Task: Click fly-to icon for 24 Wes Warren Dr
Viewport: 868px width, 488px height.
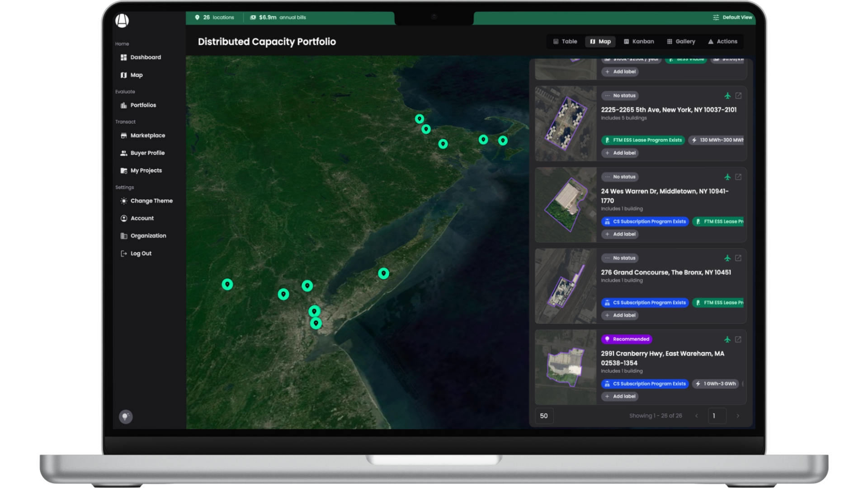Action: (x=727, y=177)
